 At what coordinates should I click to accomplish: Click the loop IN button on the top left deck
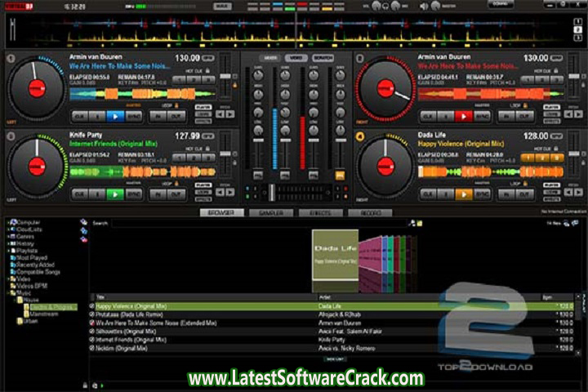tap(158, 116)
